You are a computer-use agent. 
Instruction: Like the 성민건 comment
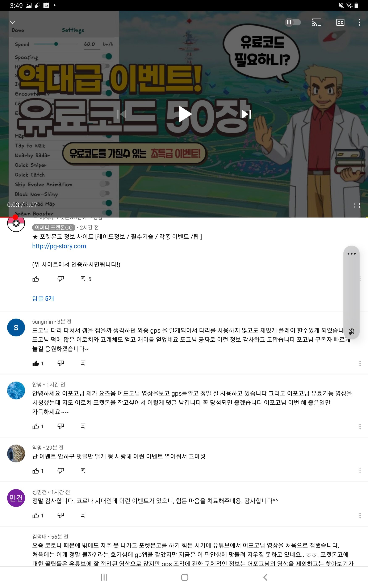pos(36,515)
